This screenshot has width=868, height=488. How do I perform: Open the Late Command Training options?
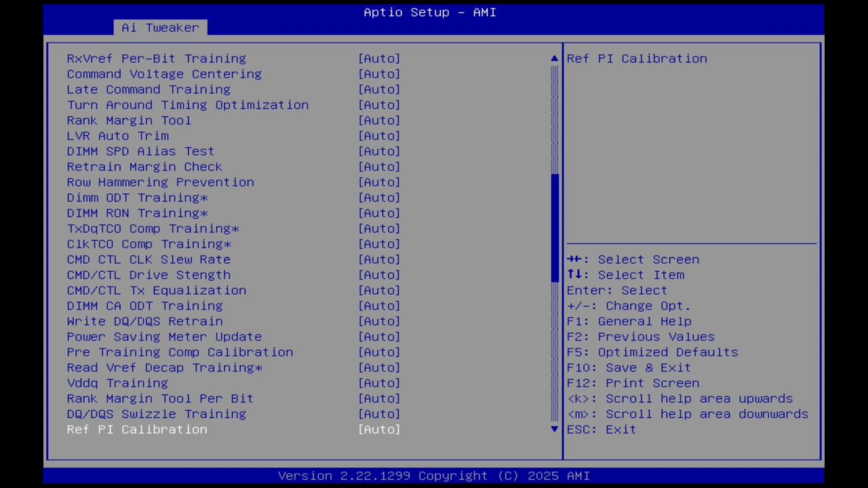pyautogui.click(x=379, y=89)
